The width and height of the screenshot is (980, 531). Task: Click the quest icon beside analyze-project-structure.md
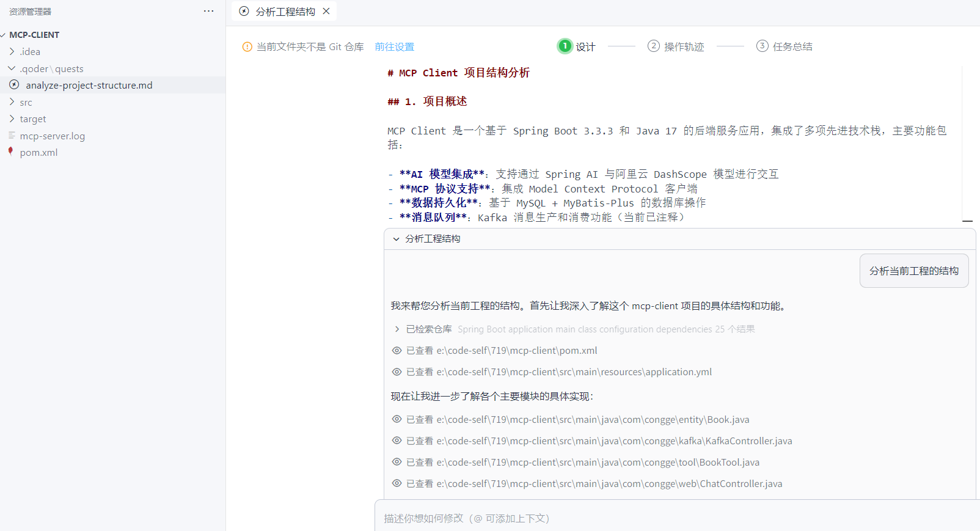(x=14, y=85)
